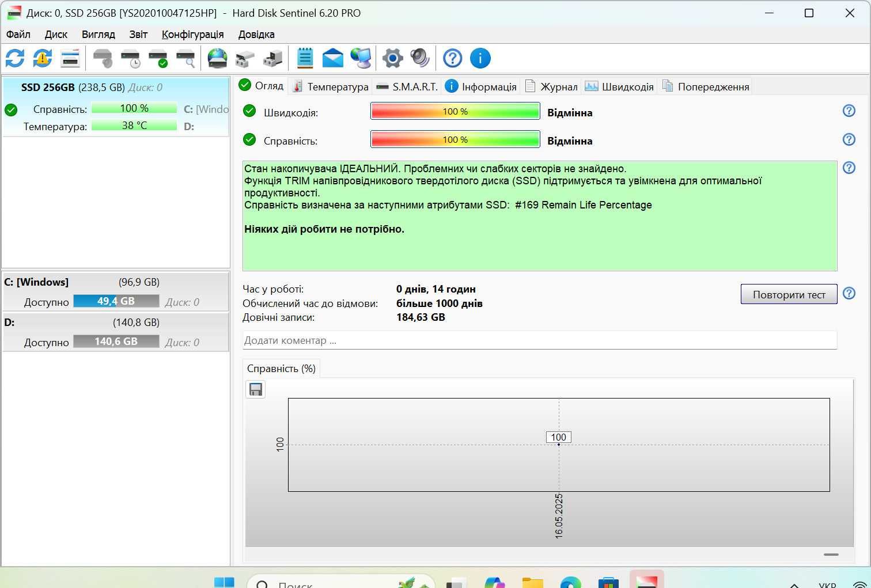This screenshot has width=871, height=588.
Task: Open settings via the gear icon
Action: (392, 58)
